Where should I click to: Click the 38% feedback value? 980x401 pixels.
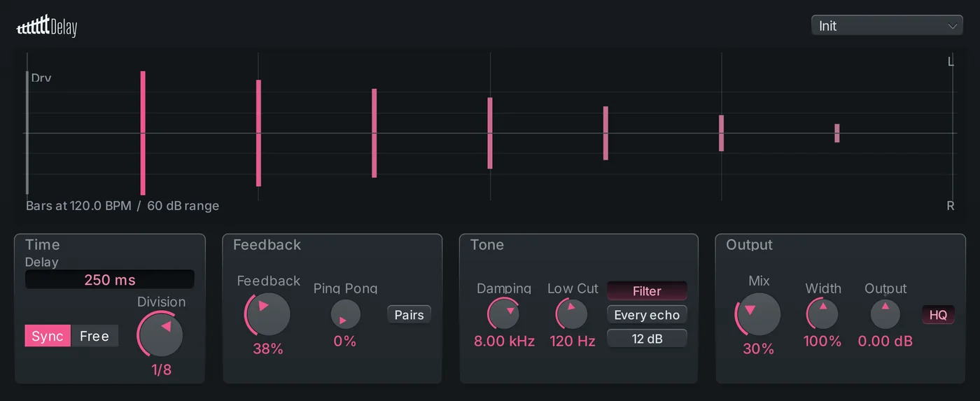click(268, 349)
